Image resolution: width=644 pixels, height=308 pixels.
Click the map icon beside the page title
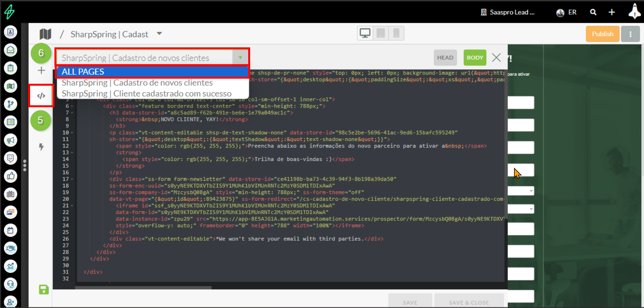point(45,34)
